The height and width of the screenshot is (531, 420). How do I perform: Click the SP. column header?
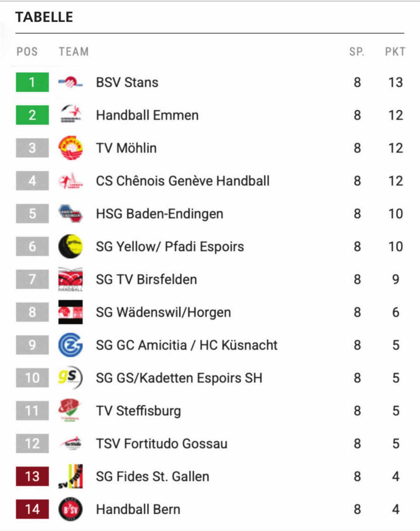(357, 52)
